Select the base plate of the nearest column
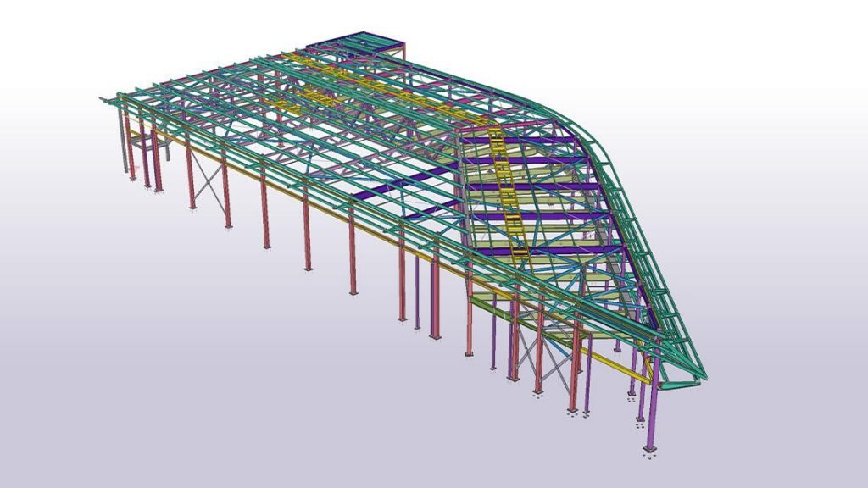Image resolution: width=868 pixels, height=488 pixels. point(650,447)
